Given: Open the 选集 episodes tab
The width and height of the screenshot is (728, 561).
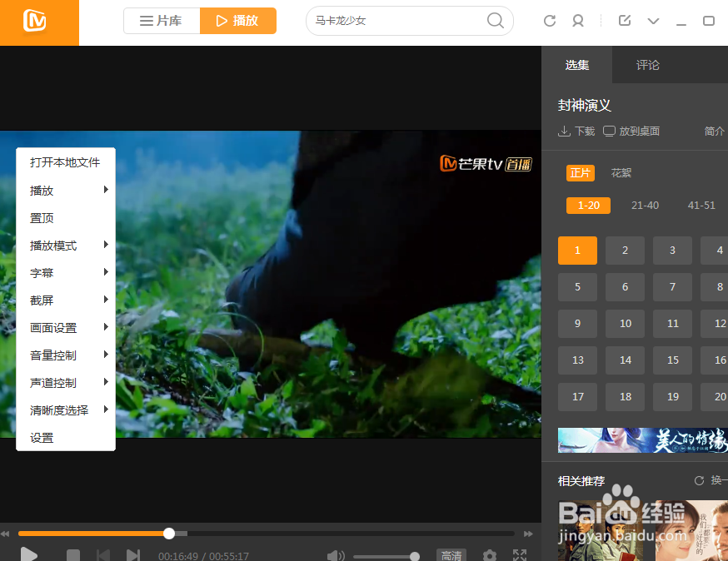Looking at the screenshot, I should click(x=576, y=65).
